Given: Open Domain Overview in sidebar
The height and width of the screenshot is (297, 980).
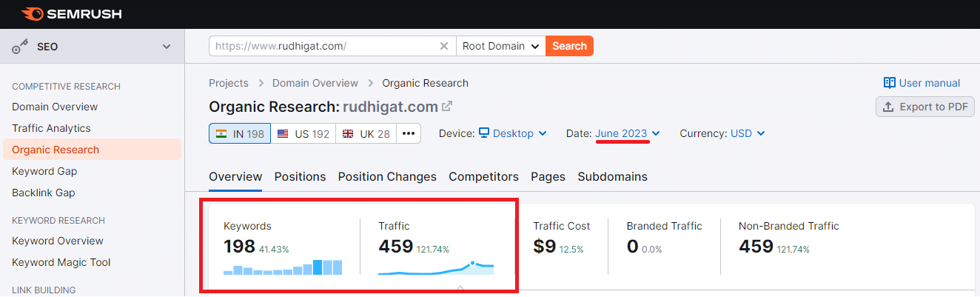Looking at the screenshot, I should pyautogui.click(x=55, y=107).
